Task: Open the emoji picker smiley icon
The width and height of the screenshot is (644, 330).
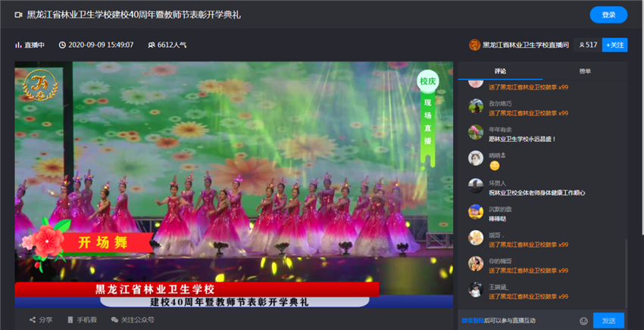Action: click(583, 321)
